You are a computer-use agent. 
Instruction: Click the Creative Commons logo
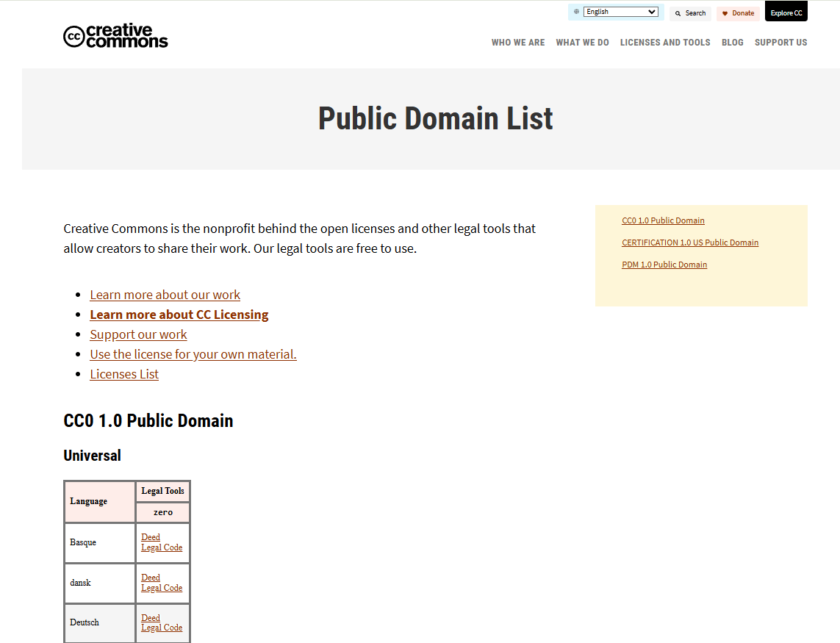[115, 36]
